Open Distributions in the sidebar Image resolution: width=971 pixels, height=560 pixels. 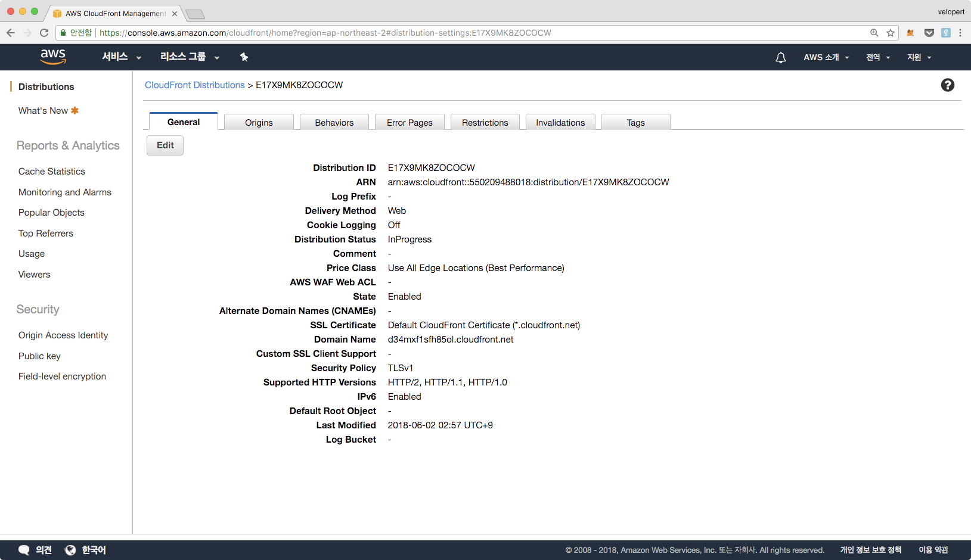[46, 87]
